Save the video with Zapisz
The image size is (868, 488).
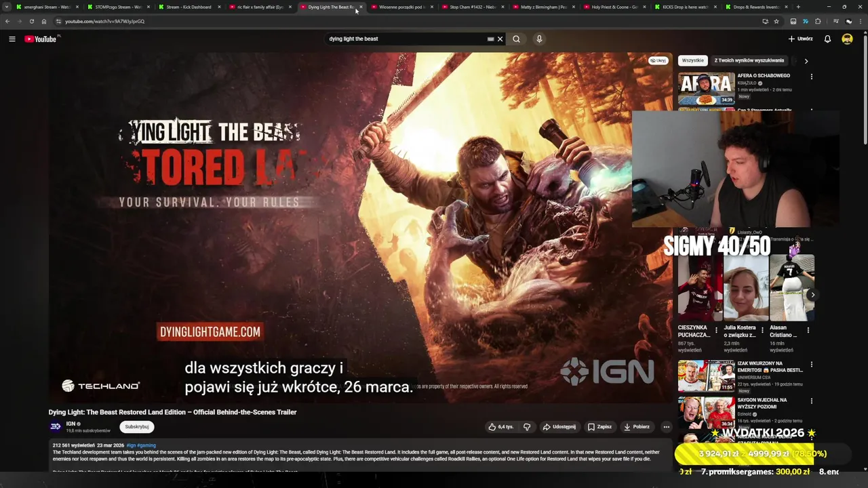pos(599,427)
